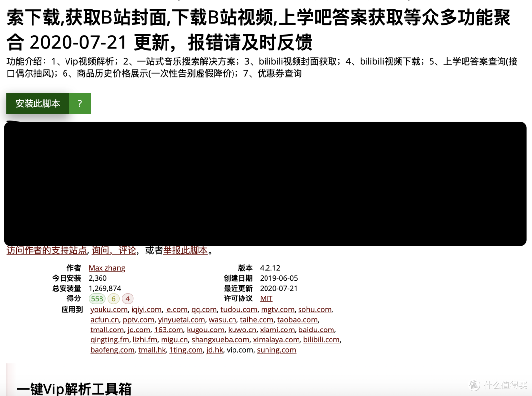
Task: Open the tmall.hk site link
Action: coord(152,350)
